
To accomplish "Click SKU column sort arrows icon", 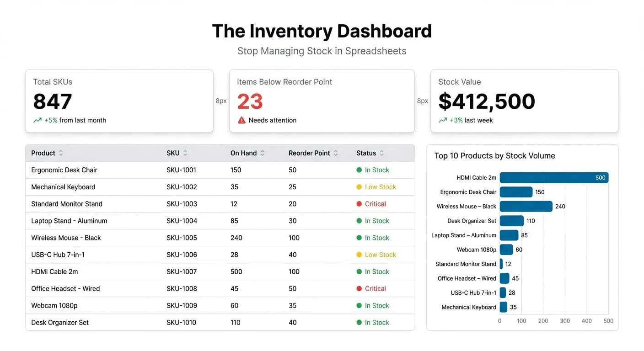I will click(185, 153).
